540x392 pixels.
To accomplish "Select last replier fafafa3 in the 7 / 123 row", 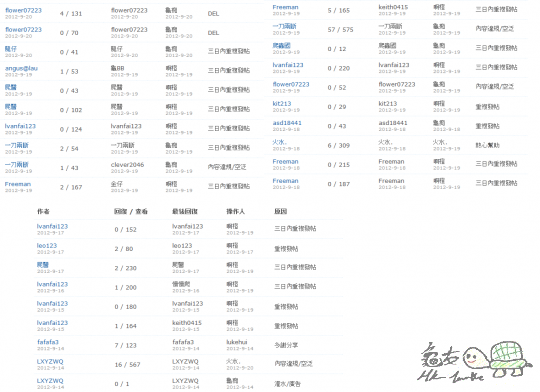I will (183, 342).
